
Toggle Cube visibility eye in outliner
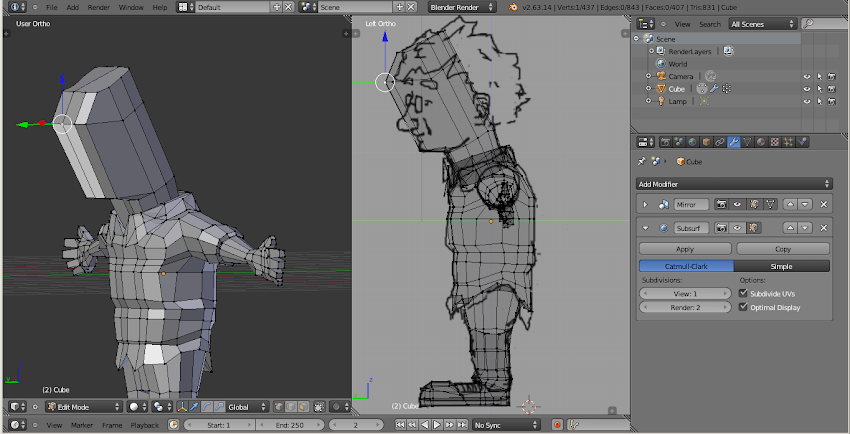[x=807, y=89]
